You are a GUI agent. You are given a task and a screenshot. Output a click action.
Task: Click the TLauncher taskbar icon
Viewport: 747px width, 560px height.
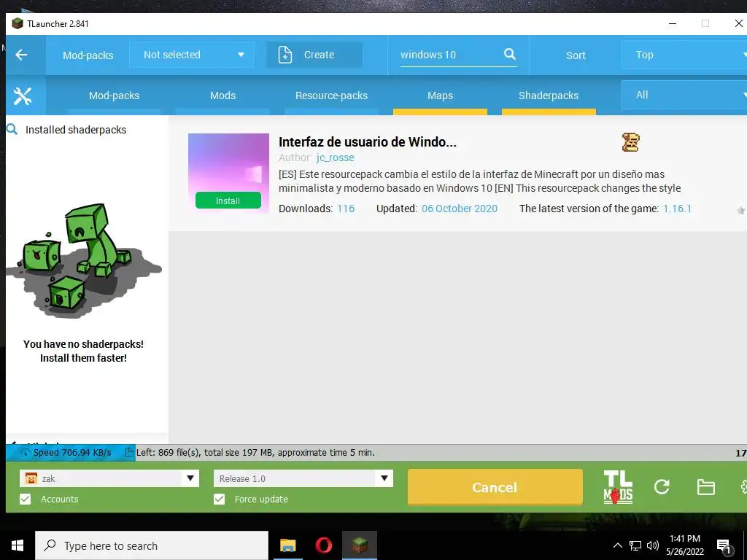tap(360, 545)
